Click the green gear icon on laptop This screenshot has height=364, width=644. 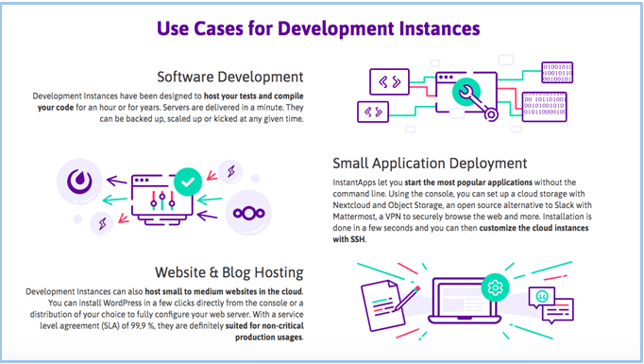pos(495,287)
